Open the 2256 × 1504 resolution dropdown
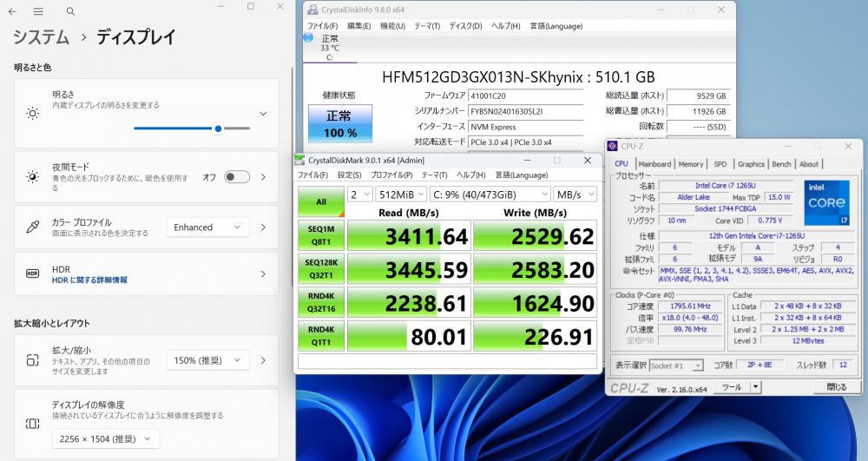This screenshot has height=461, width=868. tap(106, 439)
